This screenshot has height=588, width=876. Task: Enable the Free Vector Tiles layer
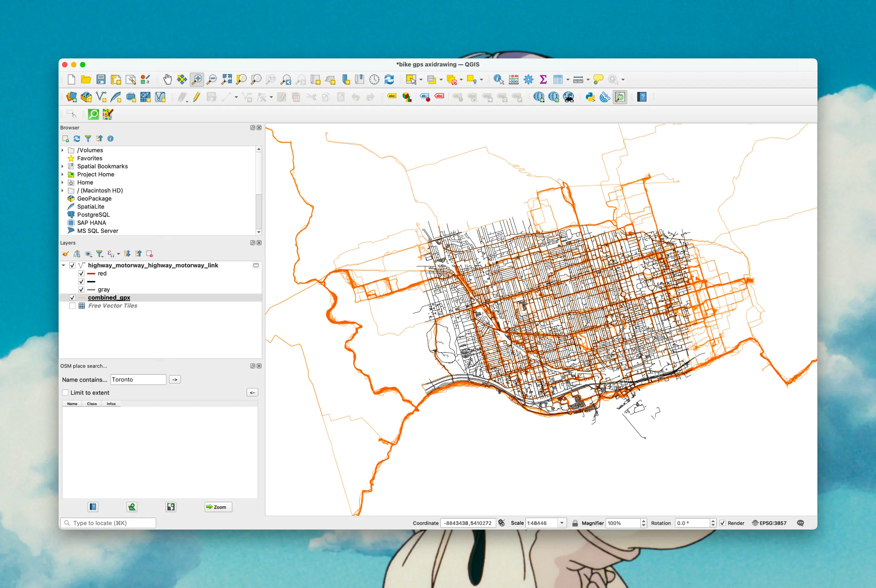[72, 306]
